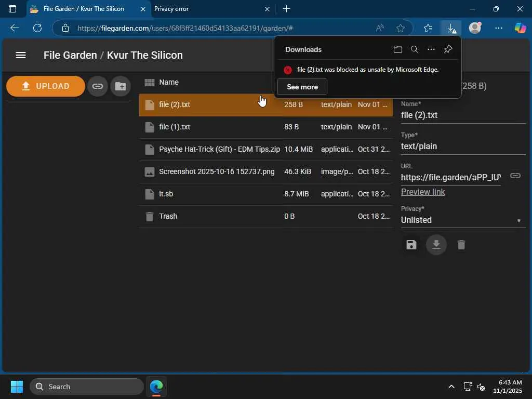
Task: Open Edge Settings and more menu
Action: pyautogui.click(x=498, y=28)
